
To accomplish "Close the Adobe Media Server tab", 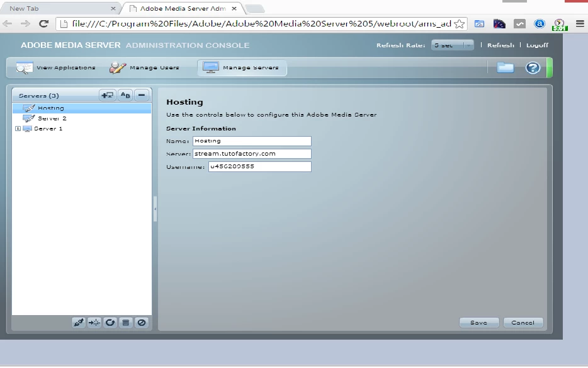I will pos(234,9).
